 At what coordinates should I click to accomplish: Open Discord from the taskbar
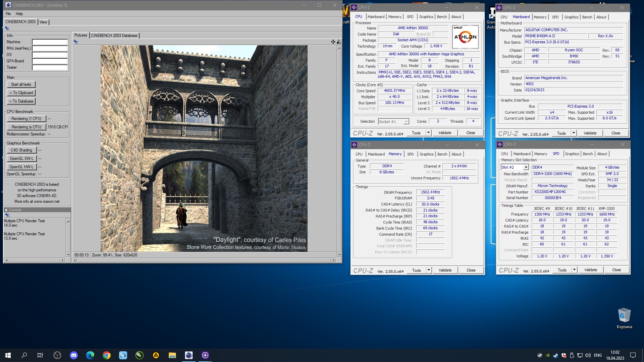tap(74, 355)
